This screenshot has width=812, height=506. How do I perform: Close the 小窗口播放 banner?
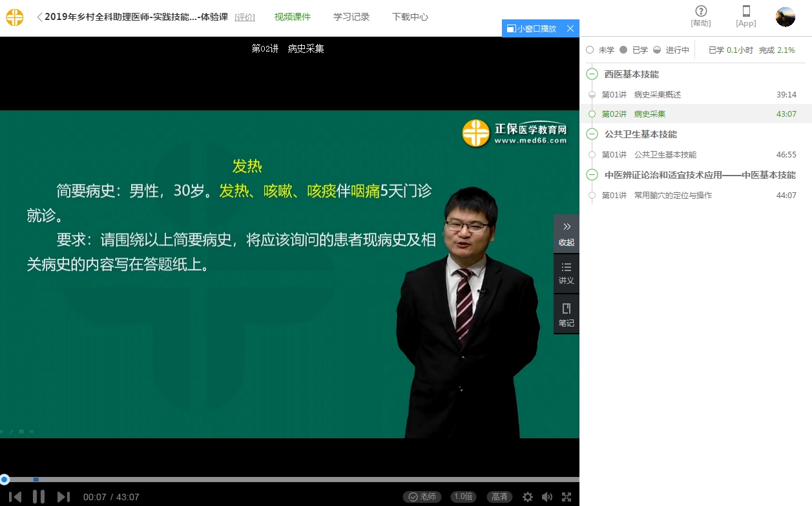point(570,28)
